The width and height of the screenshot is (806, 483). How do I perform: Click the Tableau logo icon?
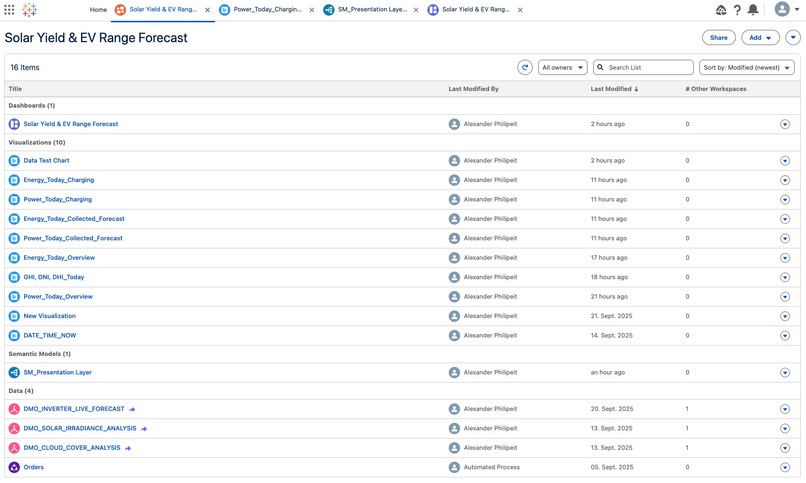pos(29,9)
